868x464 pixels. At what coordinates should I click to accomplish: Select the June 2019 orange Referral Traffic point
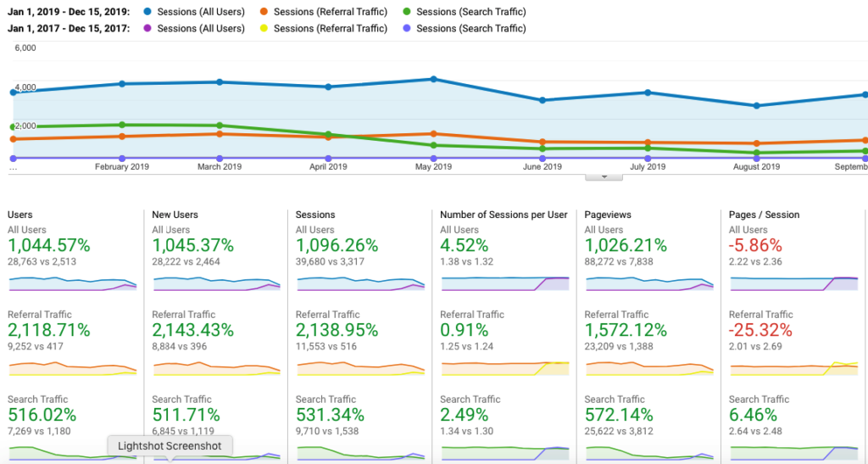pos(542,142)
